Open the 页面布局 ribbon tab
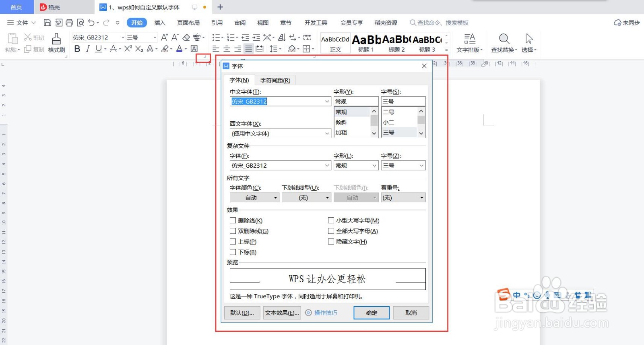This screenshot has height=345, width=644. pos(188,23)
